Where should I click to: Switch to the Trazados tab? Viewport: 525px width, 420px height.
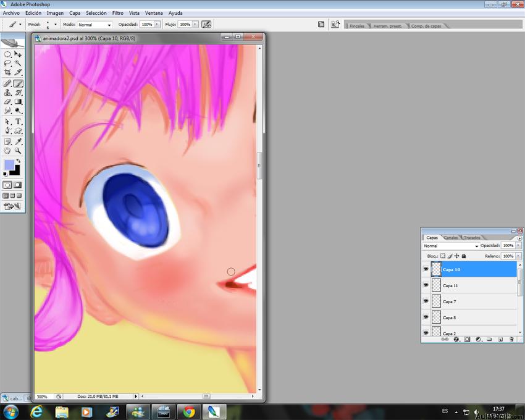coord(472,237)
